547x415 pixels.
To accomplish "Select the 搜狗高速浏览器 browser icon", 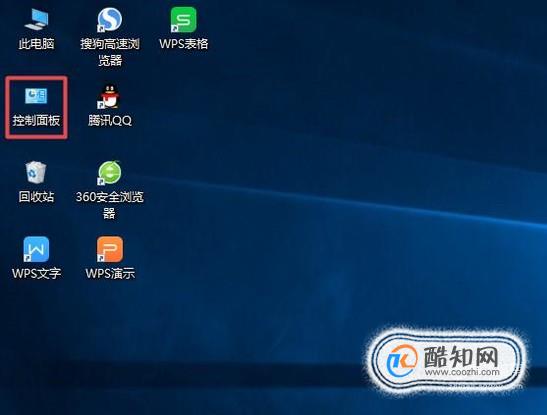I will pyautogui.click(x=110, y=20).
